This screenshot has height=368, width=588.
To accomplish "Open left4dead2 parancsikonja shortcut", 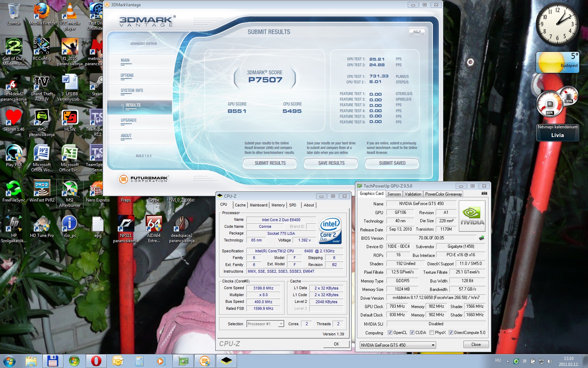I will [14, 87].
